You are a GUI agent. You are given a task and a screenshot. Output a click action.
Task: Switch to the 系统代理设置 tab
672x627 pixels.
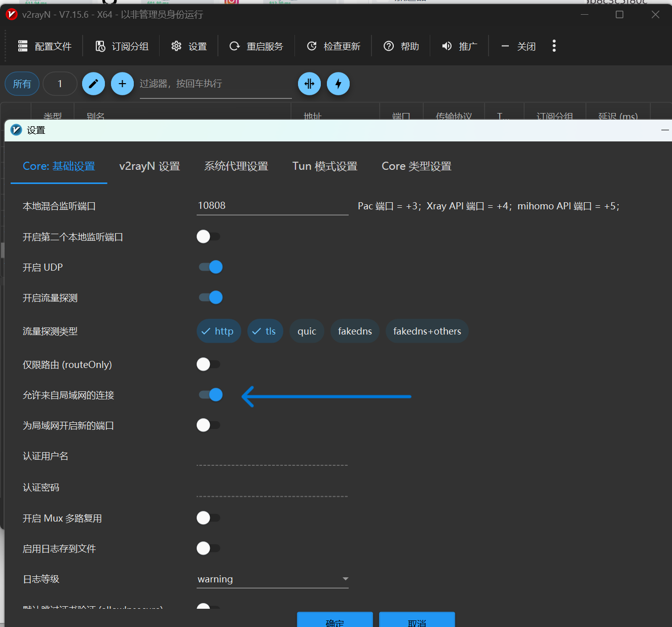click(236, 166)
